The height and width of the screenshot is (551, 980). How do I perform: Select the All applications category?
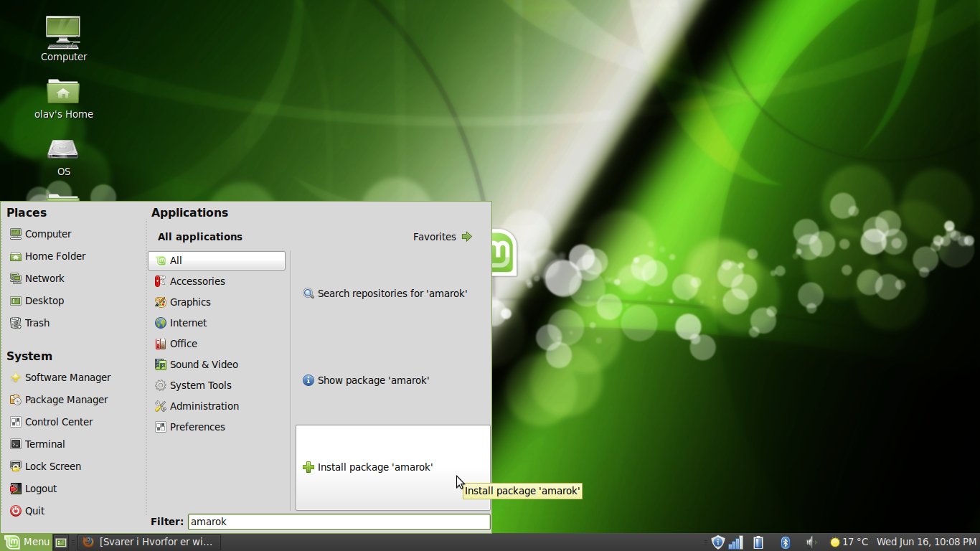coord(217,260)
